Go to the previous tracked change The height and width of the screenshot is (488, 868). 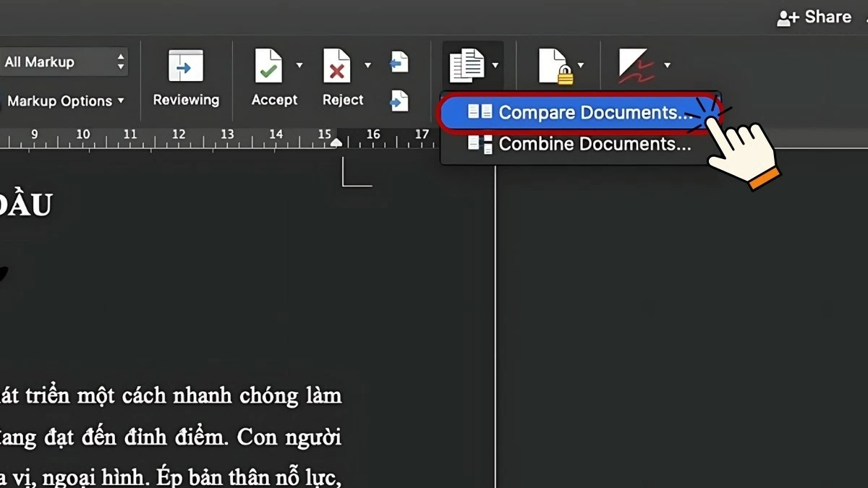[x=399, y=64]
